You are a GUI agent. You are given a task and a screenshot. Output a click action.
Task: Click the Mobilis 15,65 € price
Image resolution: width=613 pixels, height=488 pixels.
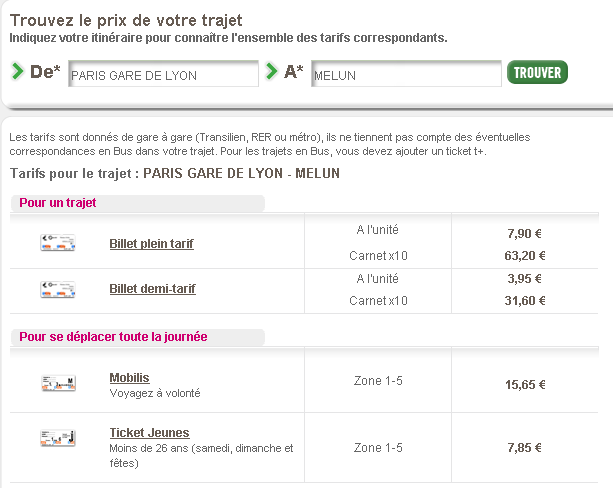pyautogui.click(x=525, y=385)
